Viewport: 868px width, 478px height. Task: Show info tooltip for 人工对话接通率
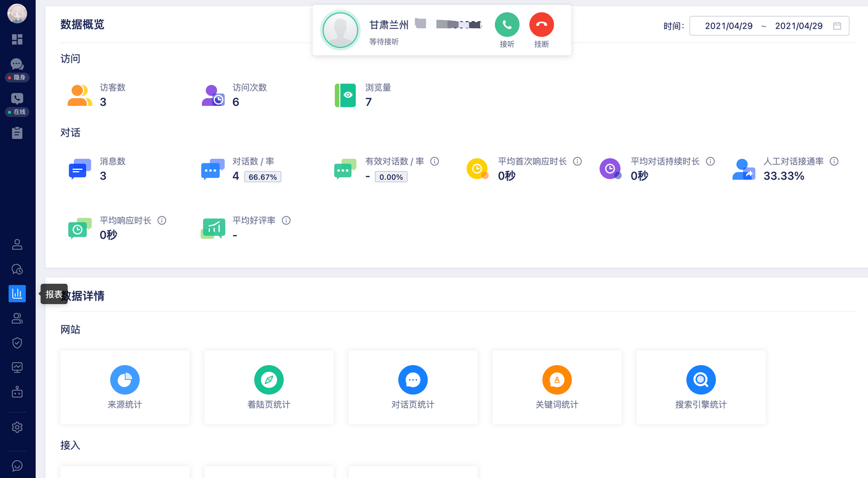tap(834, 161)
